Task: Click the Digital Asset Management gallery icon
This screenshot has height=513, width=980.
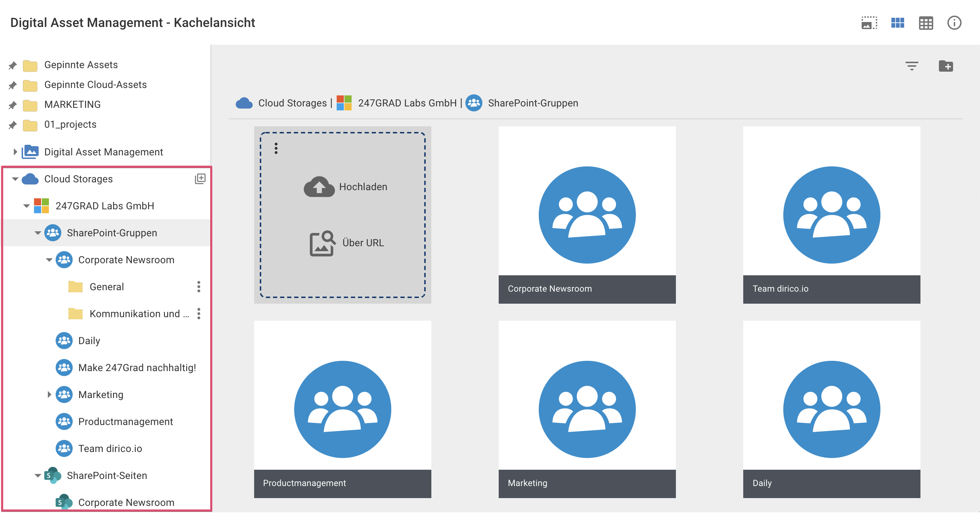Action: point(30,152)
